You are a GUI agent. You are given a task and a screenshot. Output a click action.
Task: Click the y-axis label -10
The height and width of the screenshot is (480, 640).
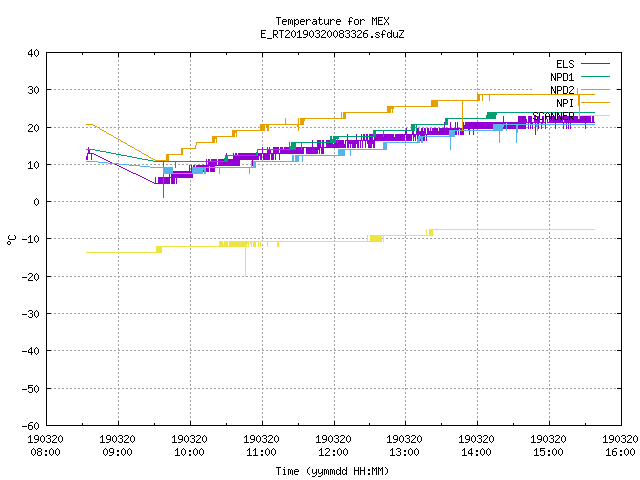[x=31, y=239]
